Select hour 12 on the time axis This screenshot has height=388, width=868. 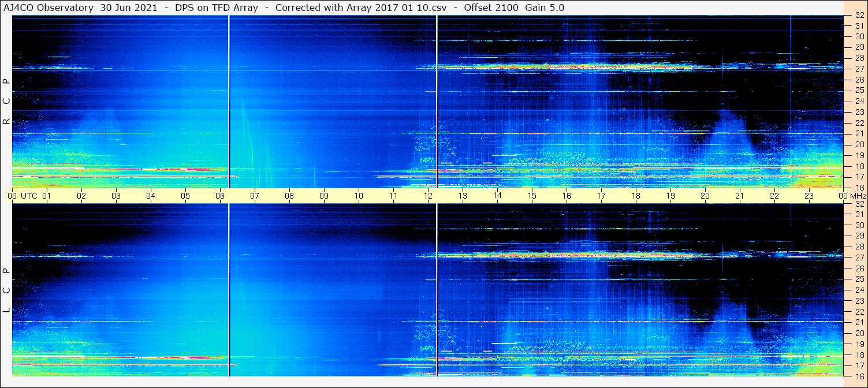coord(428,196)
